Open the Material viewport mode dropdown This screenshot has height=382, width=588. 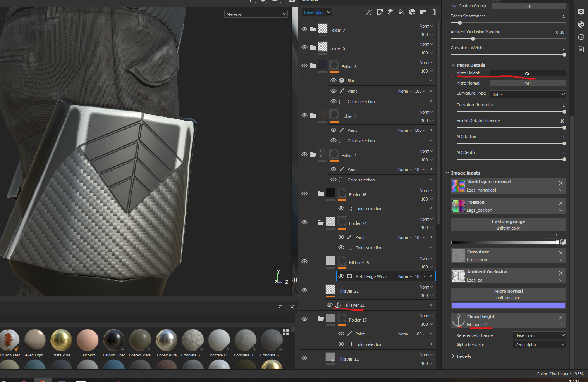click(x=256, y=14)
